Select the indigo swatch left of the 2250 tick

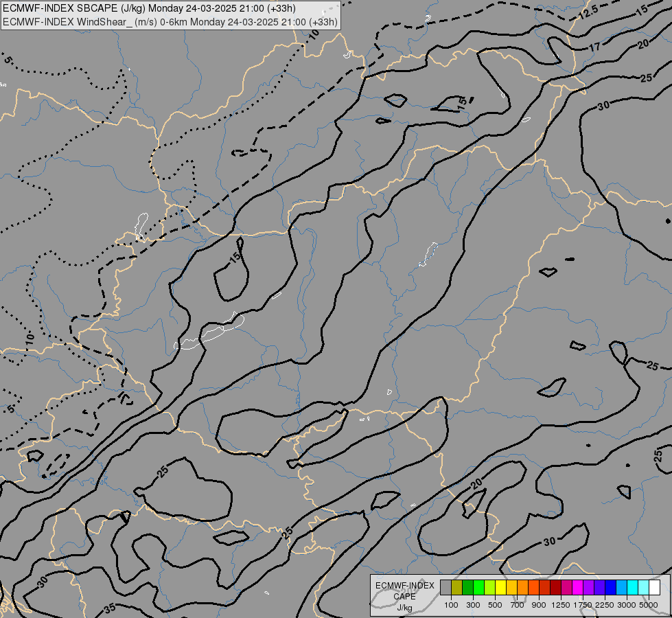pyautogui.click(x=599, y=588)
